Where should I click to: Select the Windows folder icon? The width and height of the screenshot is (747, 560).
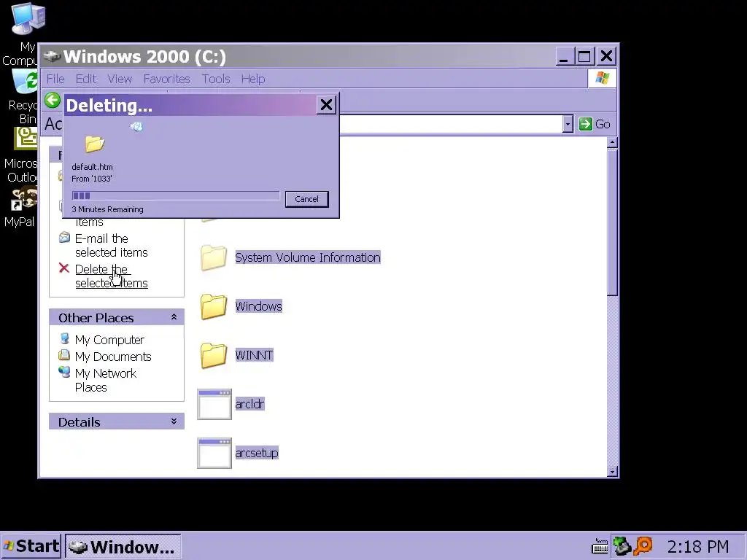click(214, 306)
